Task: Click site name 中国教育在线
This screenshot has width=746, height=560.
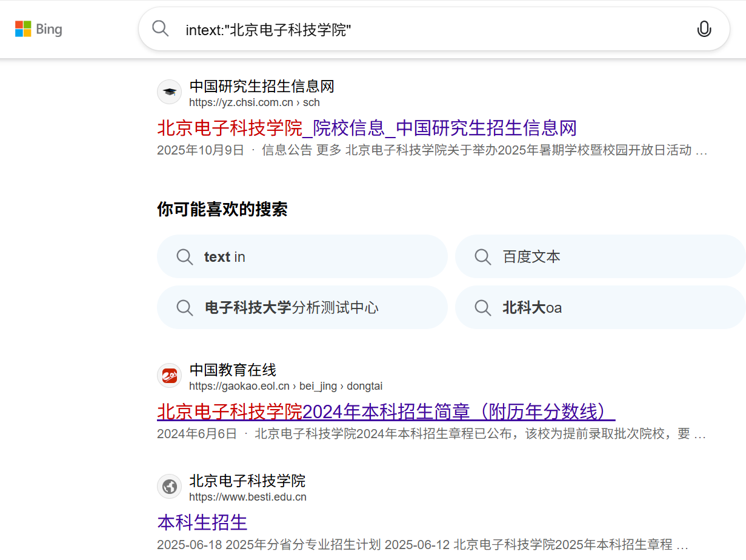Action: coord(233,370)
